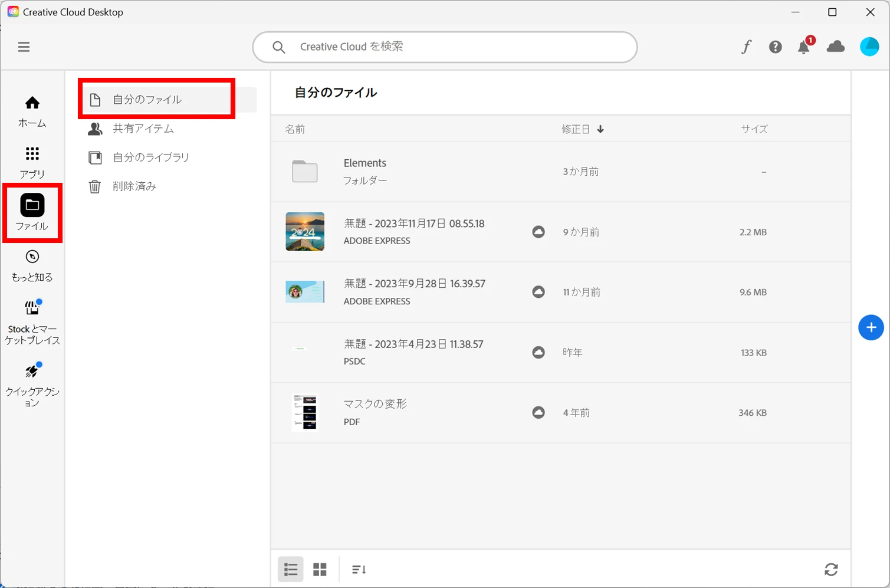Refresh the file list

tap(831, 569)
